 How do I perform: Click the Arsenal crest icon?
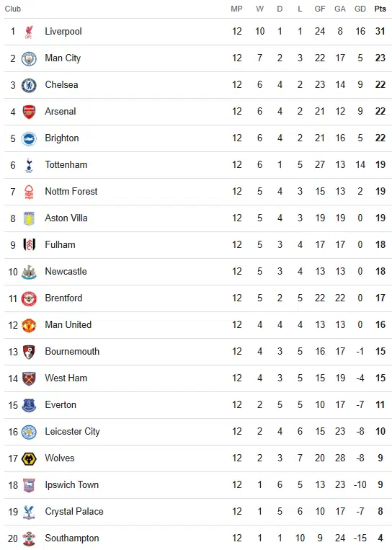[x=29, y=112]
